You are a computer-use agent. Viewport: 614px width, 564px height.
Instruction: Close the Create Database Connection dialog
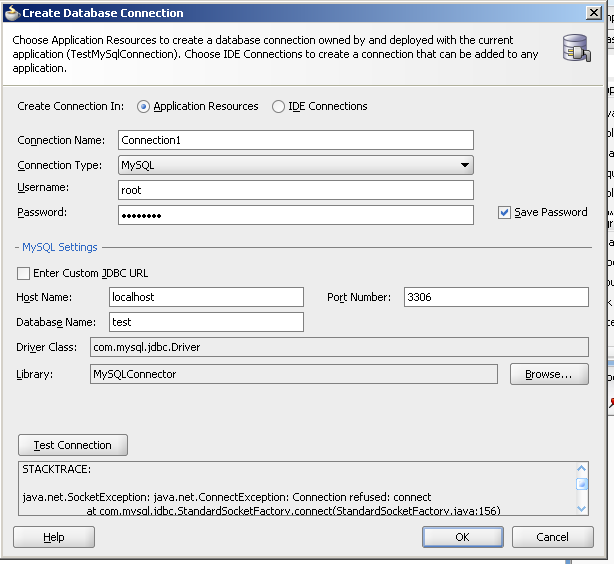(x=594, y=12)
